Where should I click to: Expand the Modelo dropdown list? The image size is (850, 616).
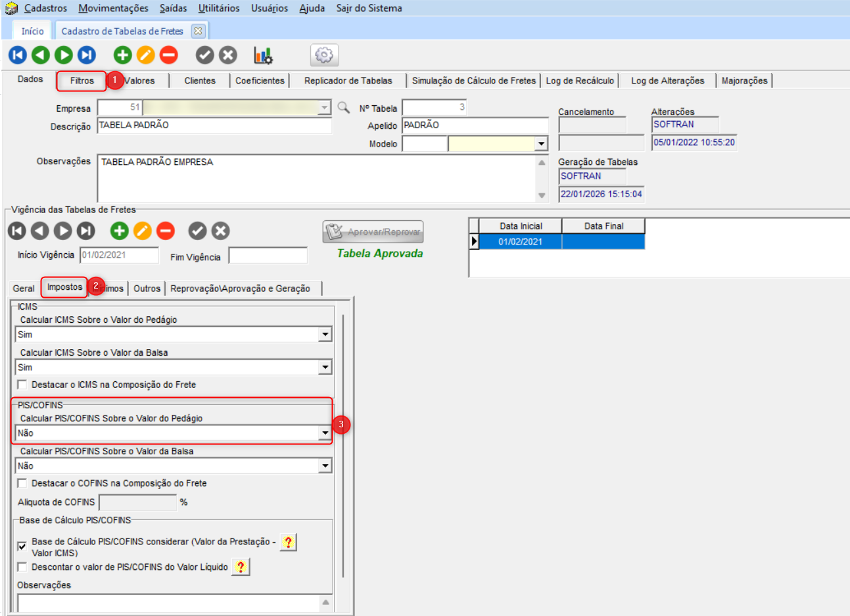point(541,144)
